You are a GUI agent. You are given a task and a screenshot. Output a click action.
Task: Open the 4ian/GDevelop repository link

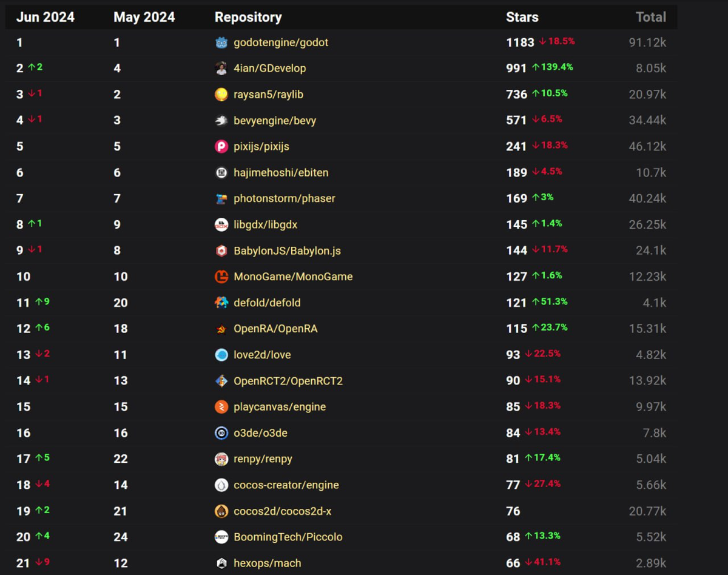coord(270,69)
